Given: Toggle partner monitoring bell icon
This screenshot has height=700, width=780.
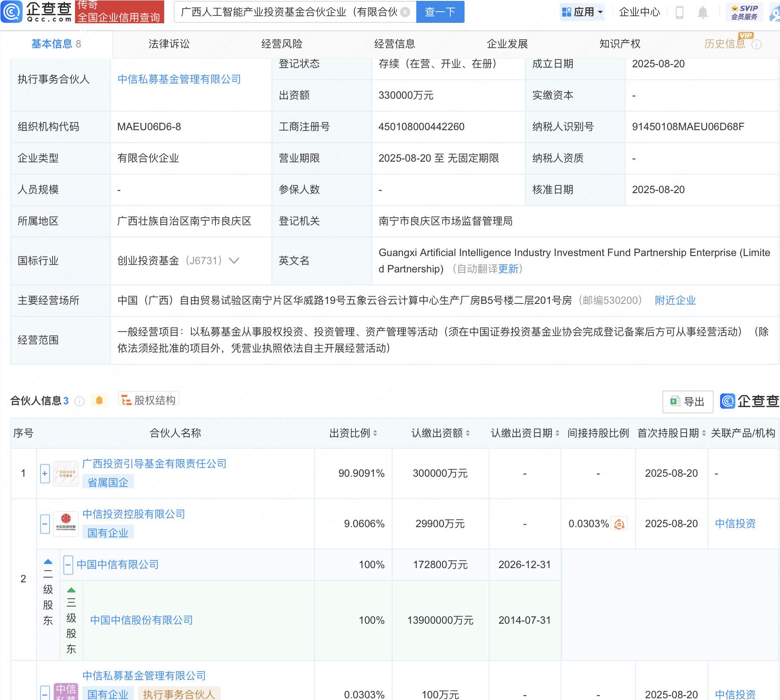Looking at the screenshot, I should click(x=99, y=400).
